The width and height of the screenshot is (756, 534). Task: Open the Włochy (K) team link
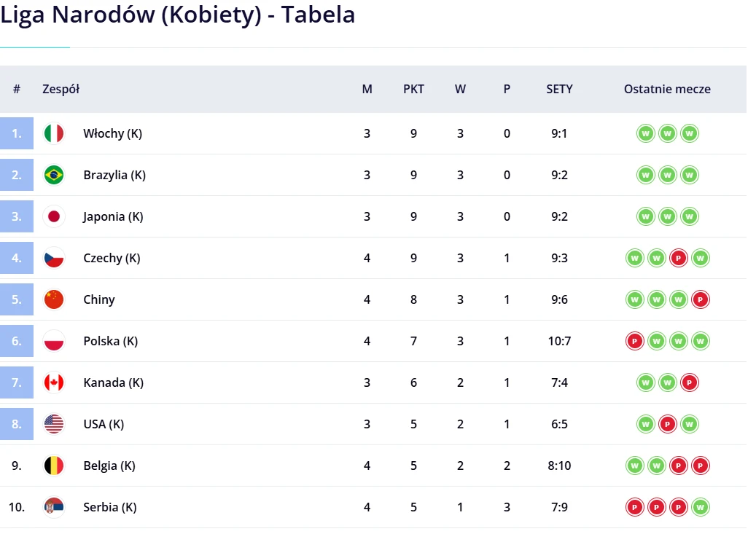[113, 133]
